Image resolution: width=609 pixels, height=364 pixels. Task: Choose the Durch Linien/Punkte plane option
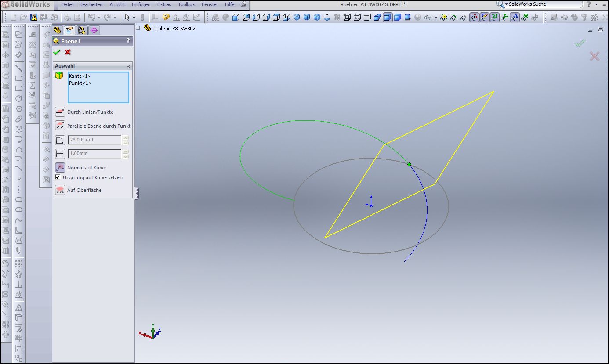coord(60,112)
